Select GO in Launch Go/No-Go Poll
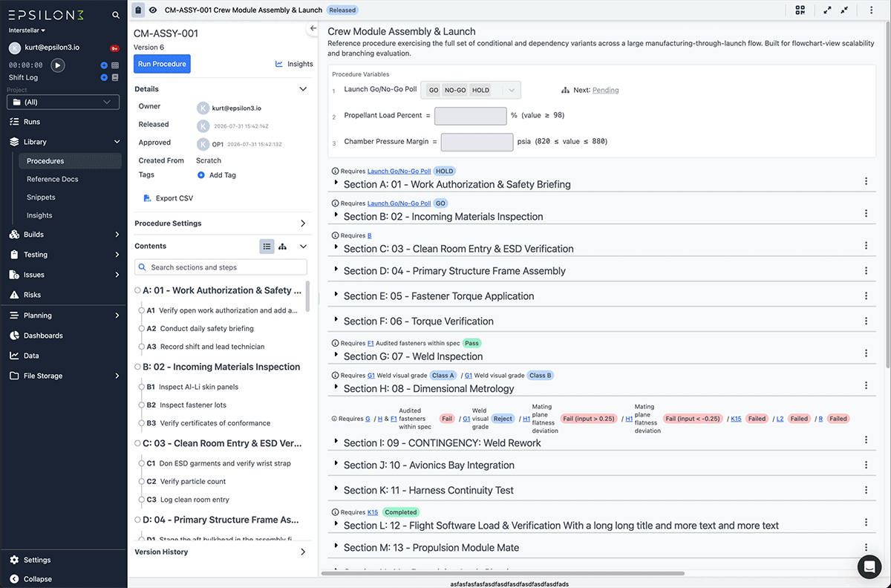Image resolution: width=891 pixels, height=588 pixels. coord(434,91)
